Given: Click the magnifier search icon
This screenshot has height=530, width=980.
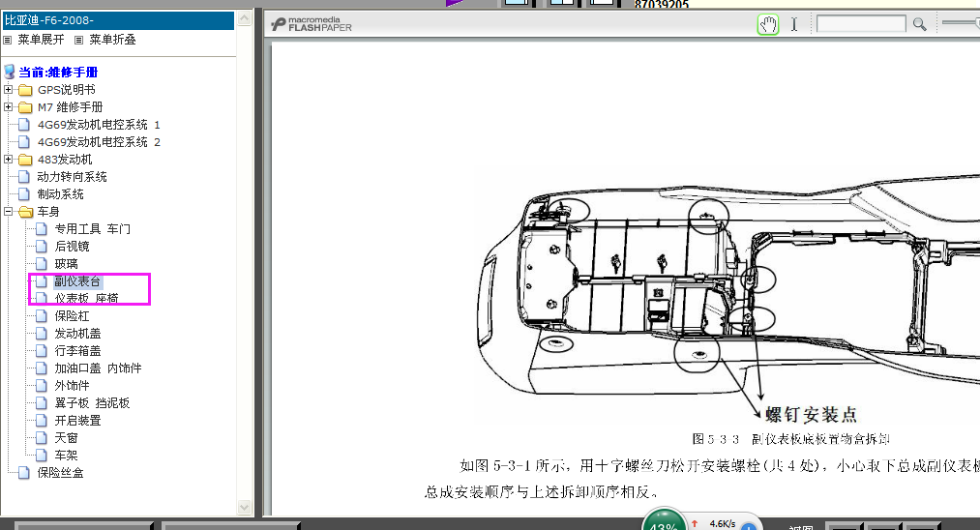Looking at the screenshot, I should point(919,24).
